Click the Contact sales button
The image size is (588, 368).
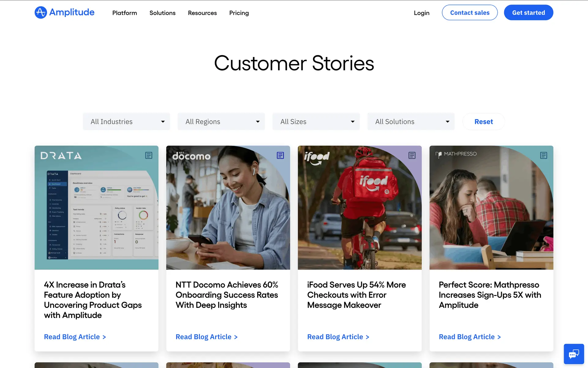click(x=469, y=13)
